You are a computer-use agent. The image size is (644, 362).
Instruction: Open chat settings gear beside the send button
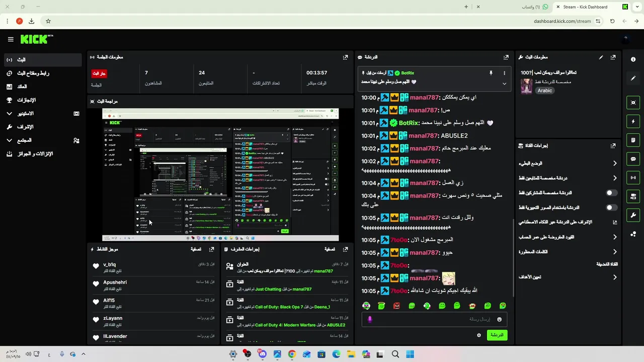pyautogui.click(x=478, y=335)
